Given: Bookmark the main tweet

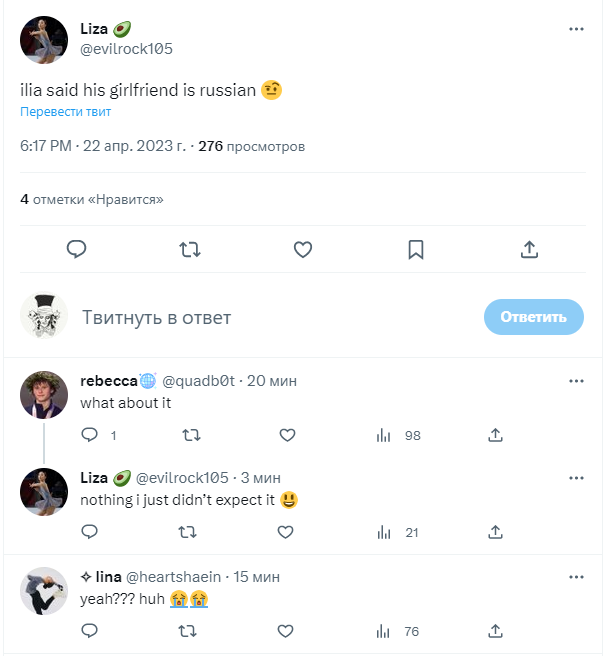Looking at the screenshot, I should click(x=416, y=249).
